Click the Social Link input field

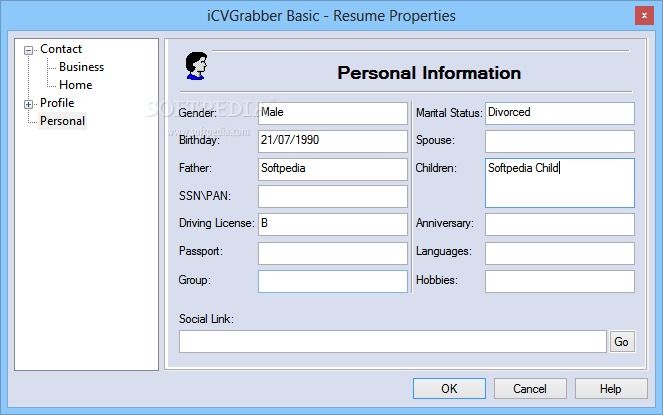(393, 341)
